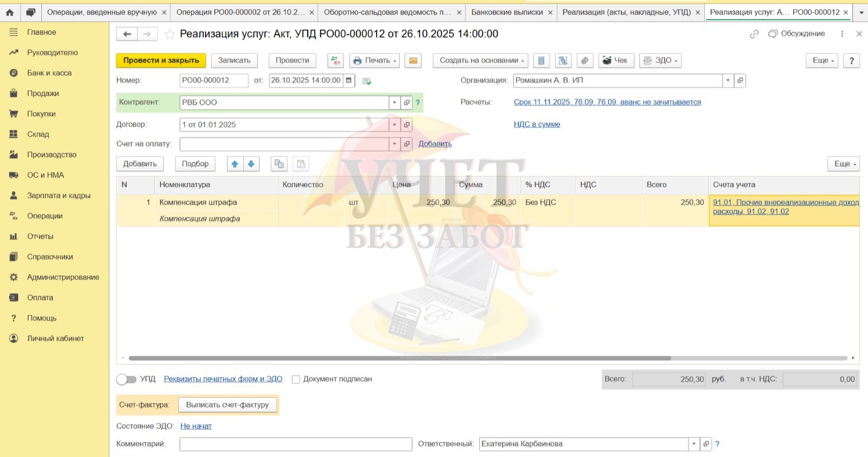Toggle the УПД switch
868x457 pixels.
point(126,379)
